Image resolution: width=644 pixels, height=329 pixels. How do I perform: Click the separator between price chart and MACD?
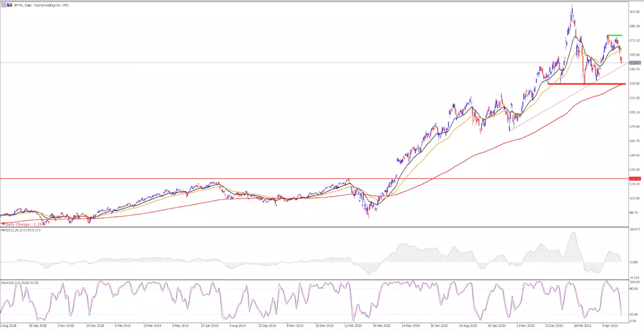[314, 227]
